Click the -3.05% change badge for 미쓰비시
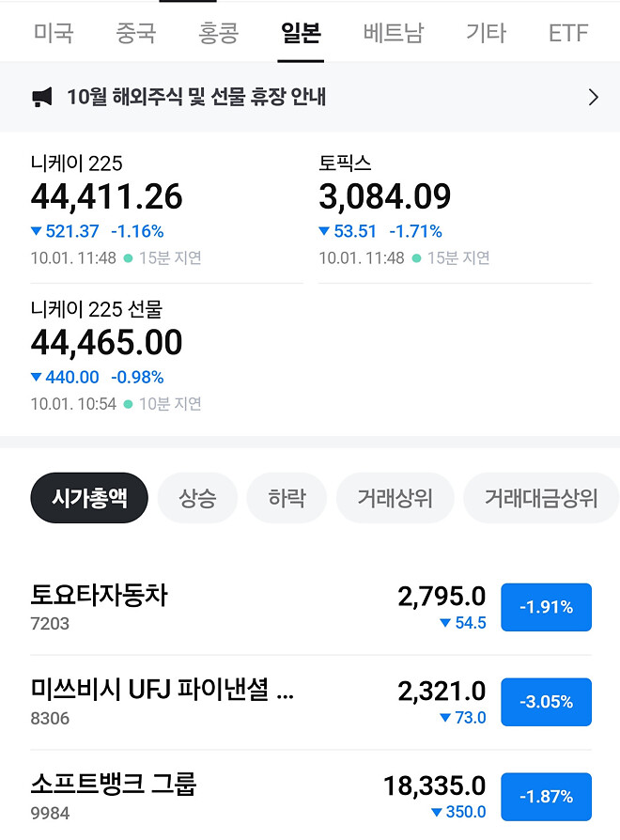The width and height of the screenshot is (620, 840). pos(546,702)
